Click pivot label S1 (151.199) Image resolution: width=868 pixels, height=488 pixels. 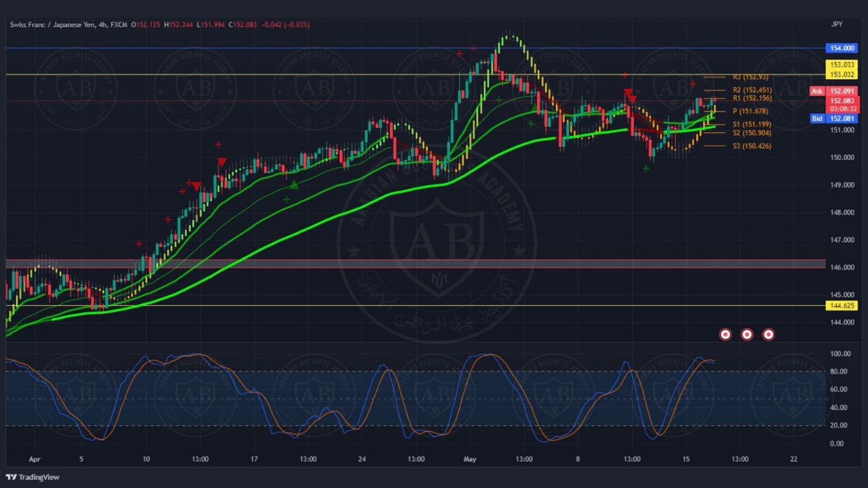tap(752, 124)
